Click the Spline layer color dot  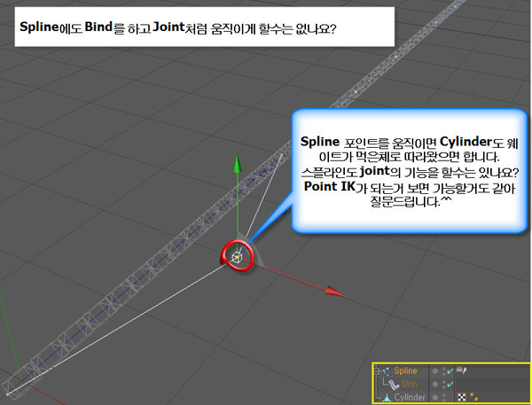coord(435,371)
